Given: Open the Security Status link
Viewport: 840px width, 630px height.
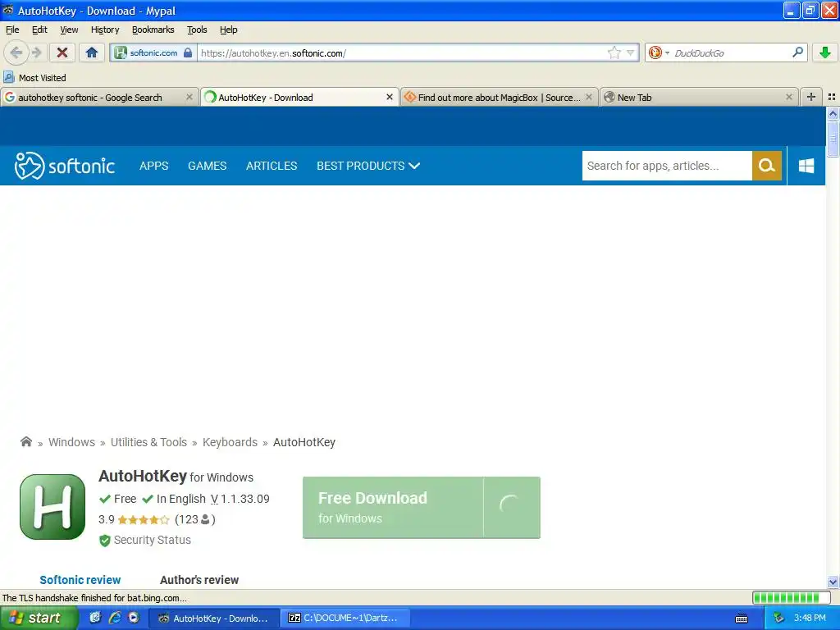Looking at the screenshot, I should (x=145, y=540).
